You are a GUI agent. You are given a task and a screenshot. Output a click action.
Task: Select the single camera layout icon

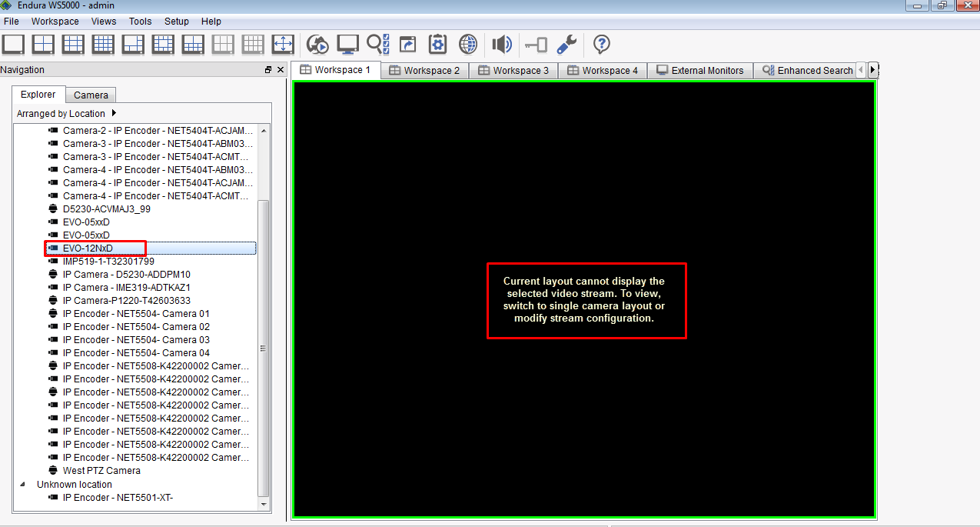click(13, 45)
